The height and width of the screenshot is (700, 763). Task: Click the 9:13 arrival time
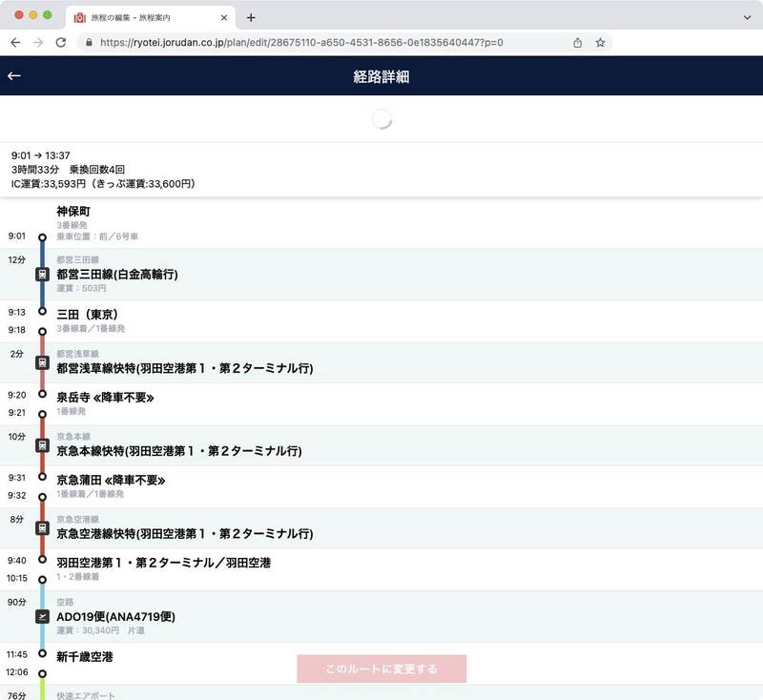(x=16, y=312)
